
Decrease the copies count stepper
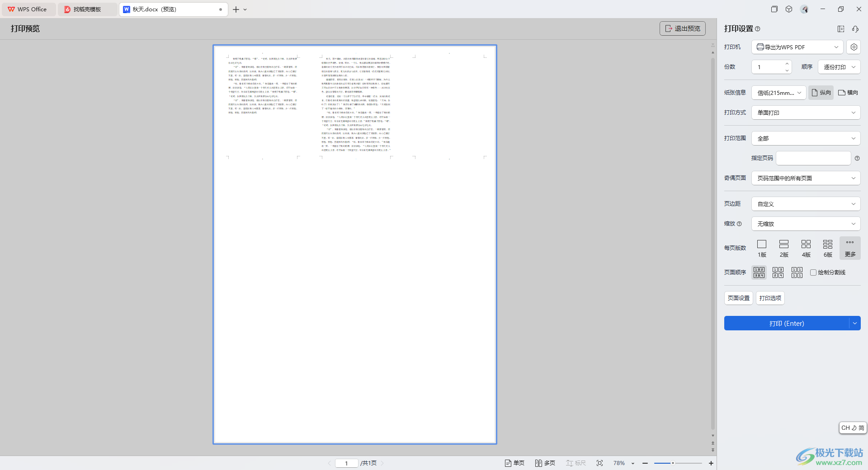(x=787, y=70)
